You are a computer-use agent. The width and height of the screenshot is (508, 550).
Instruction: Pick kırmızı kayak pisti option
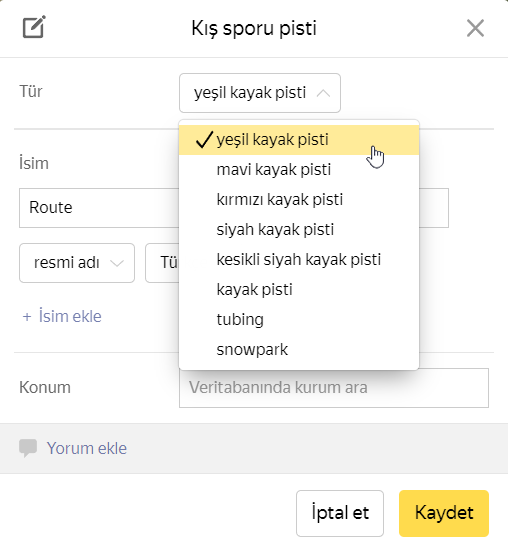point(299,200)
